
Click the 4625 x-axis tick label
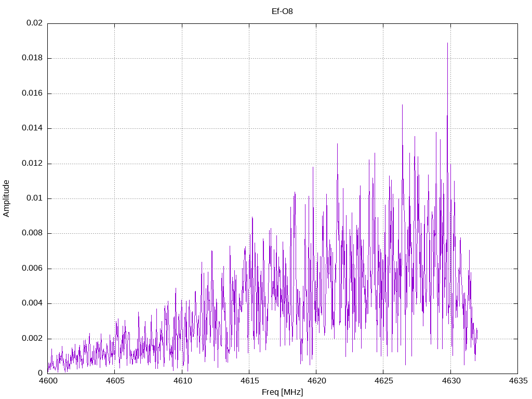point(384,381)
